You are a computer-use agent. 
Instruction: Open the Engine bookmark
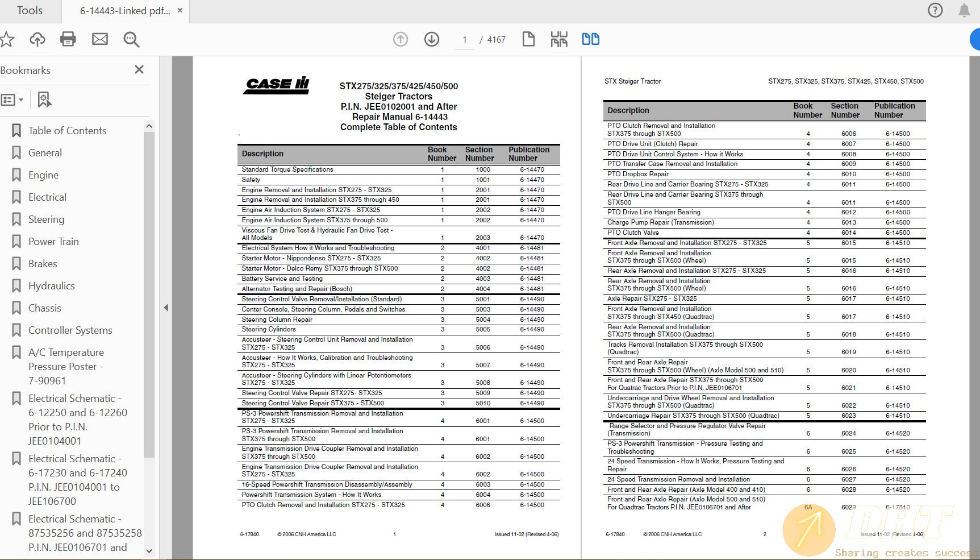pyautogui.click(x=43, y=175)
